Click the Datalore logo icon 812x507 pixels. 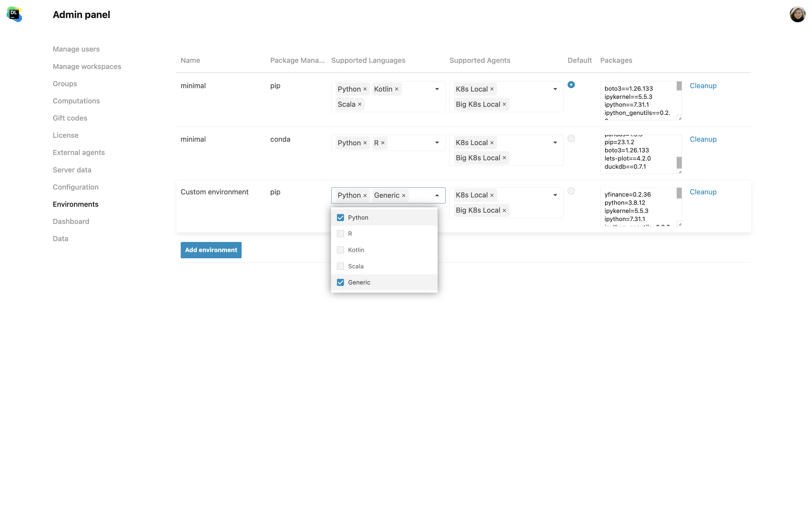tap(14, 14)
